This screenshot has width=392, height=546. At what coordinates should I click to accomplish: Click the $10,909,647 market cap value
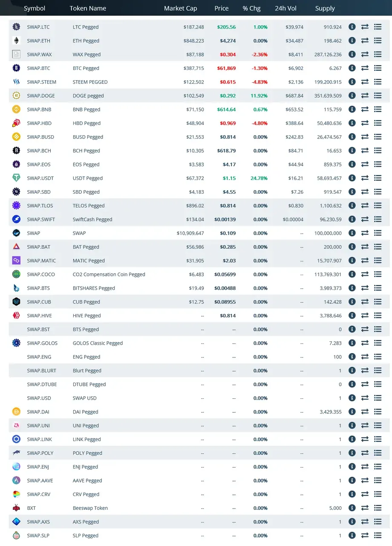coord(190,233)
